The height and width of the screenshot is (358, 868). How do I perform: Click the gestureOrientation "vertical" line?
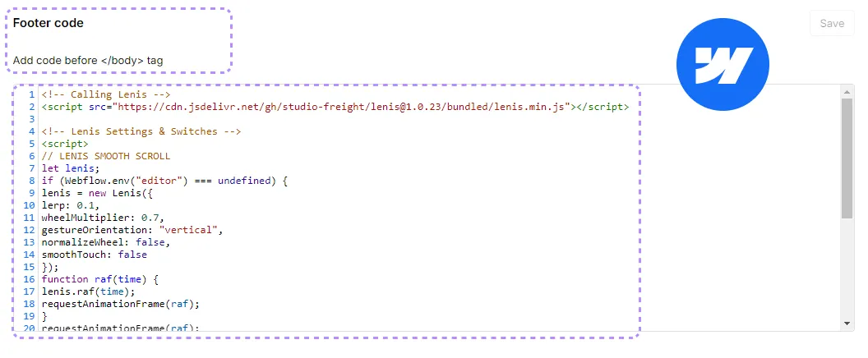[x=132, y=230]
